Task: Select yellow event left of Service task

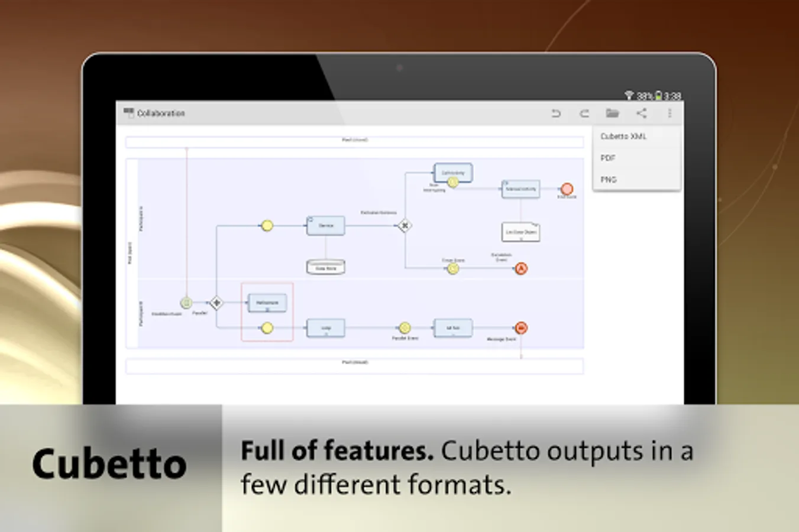Action: point(267,225)
